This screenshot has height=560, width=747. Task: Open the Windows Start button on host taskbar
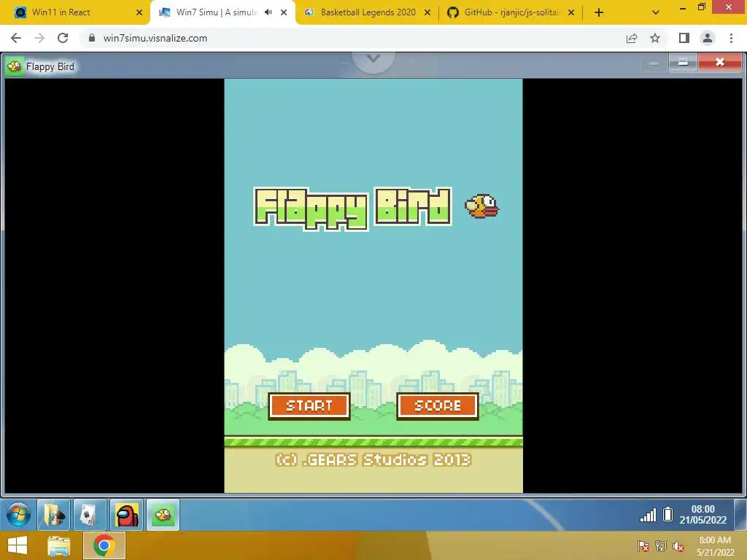pos(18,545)
